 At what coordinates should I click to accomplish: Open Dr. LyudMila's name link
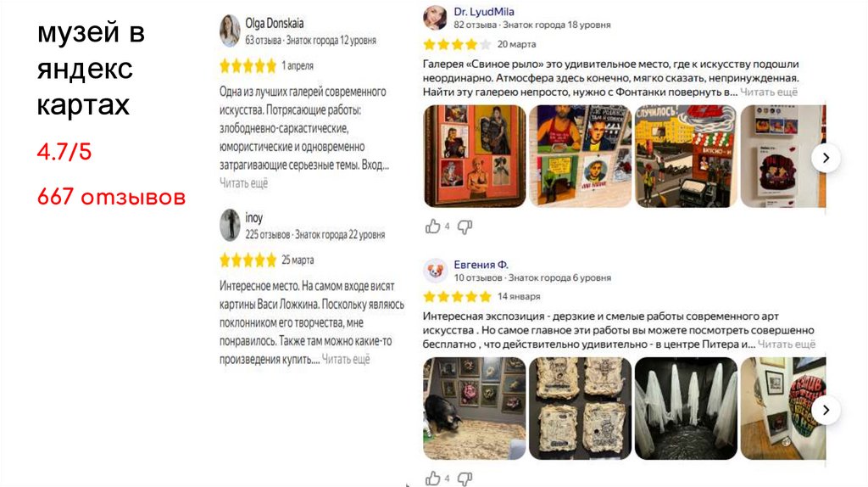coord(484,12)
